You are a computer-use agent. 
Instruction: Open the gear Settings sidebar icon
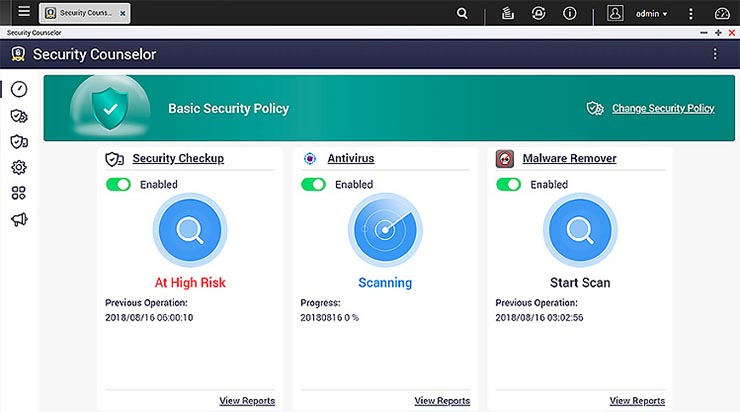click(x=18, y=168)
